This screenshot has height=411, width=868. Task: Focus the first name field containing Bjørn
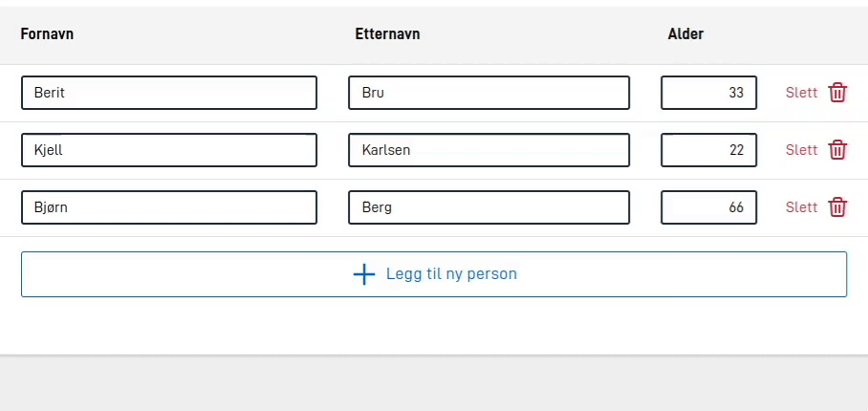click(168, 207)
